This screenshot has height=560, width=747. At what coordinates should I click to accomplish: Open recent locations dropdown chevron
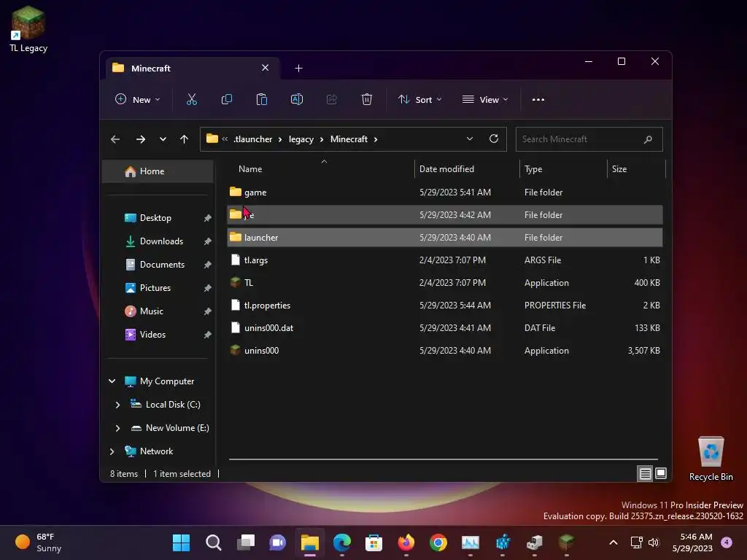tap(163, 139)
